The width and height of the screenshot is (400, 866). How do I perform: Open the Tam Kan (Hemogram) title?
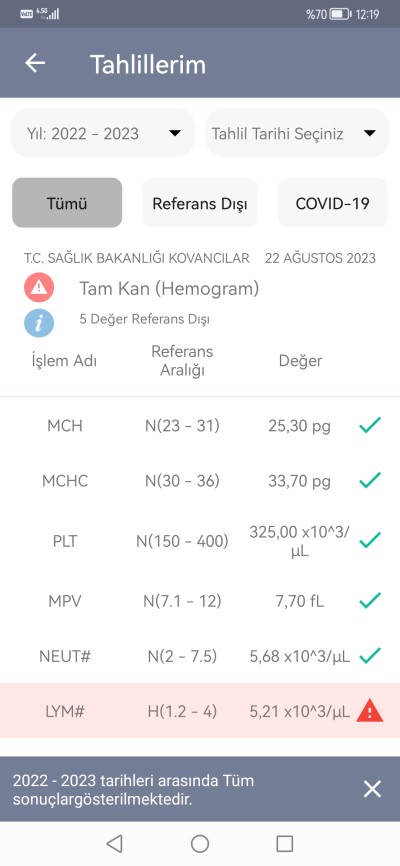click(x=169, y=288)
